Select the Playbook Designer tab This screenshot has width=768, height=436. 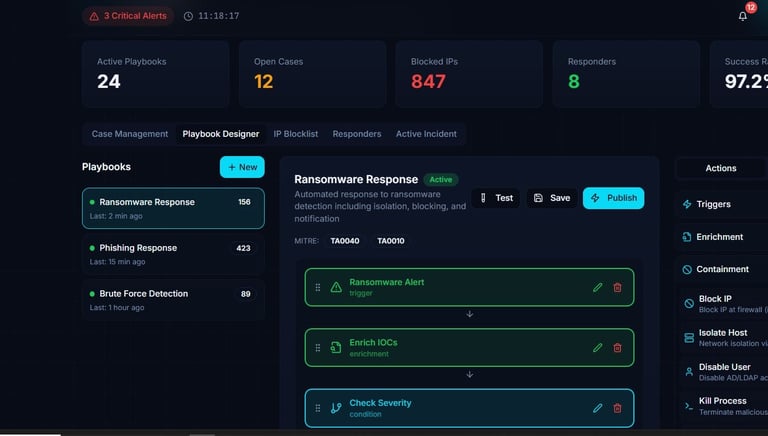point(220,134)
